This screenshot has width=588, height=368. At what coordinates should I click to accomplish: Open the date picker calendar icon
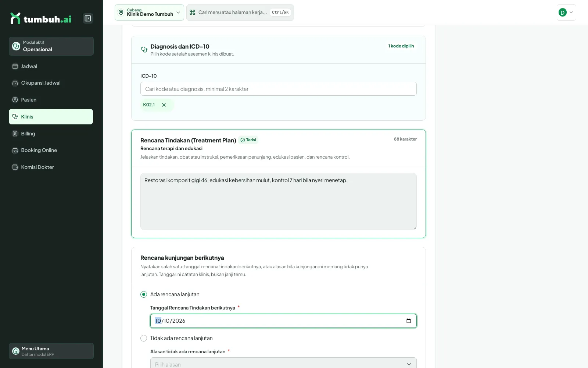409,321
